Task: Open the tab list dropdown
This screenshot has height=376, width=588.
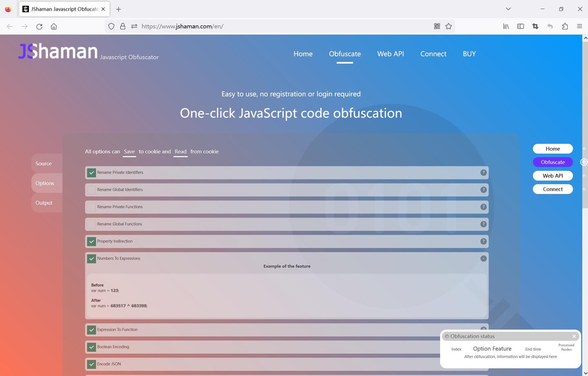Action: coord(508,9)
